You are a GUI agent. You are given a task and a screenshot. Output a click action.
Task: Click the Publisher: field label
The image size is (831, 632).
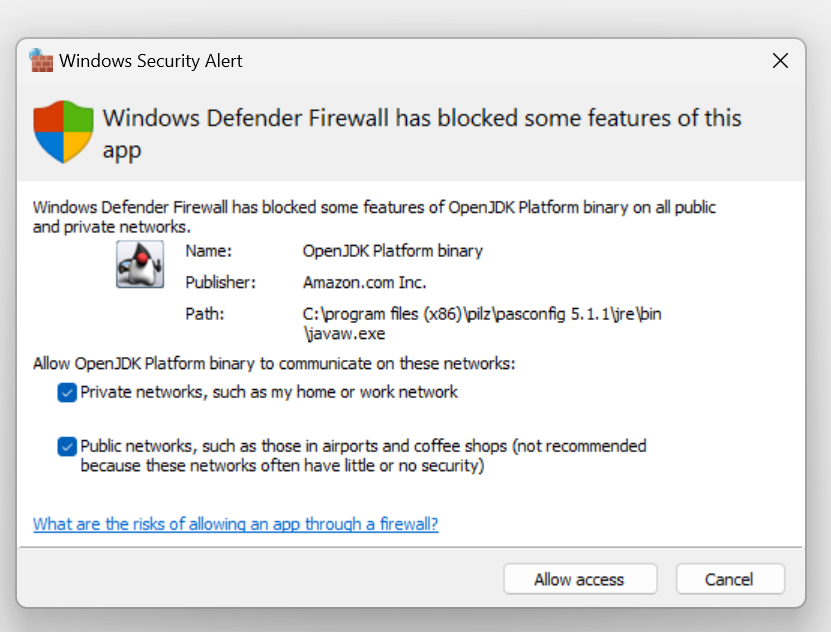click(220, 282)
